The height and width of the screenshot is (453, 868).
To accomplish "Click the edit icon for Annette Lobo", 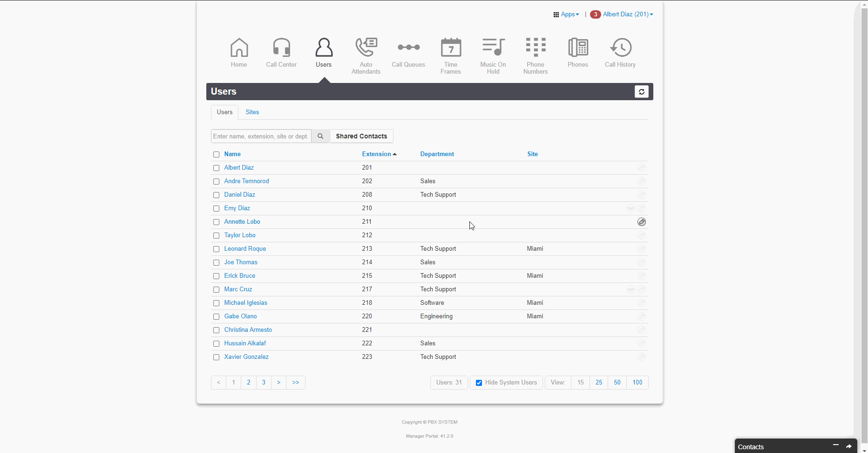I will pos(642,222).
